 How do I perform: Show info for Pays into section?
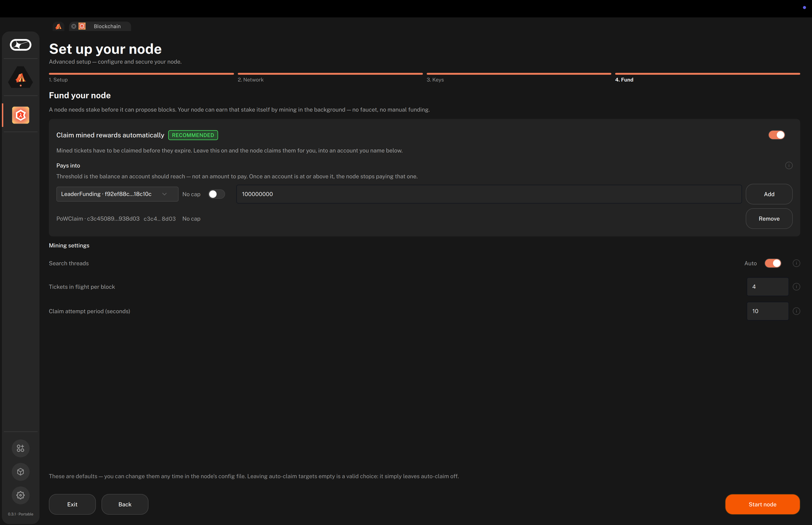click(x=789, y=165)
